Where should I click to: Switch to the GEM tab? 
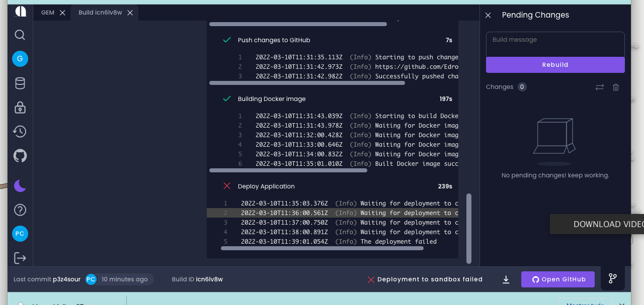click(x=47, y=13)
